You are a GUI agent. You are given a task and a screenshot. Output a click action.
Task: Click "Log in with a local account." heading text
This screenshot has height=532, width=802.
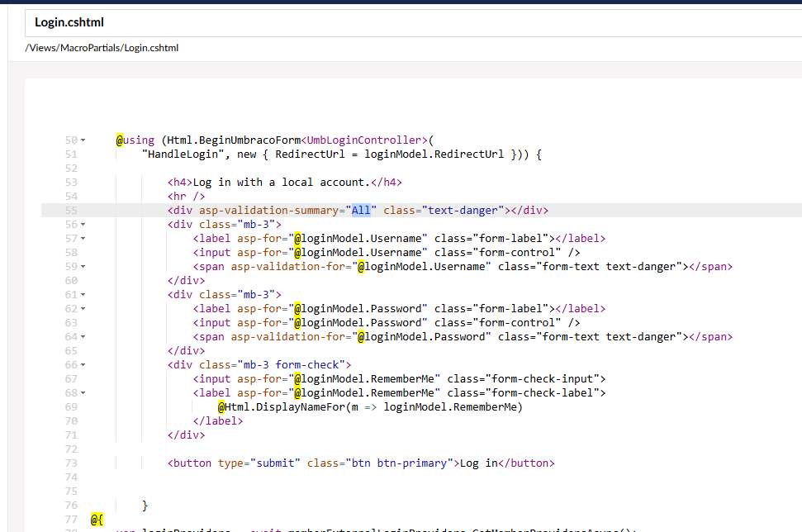point(281,183)
